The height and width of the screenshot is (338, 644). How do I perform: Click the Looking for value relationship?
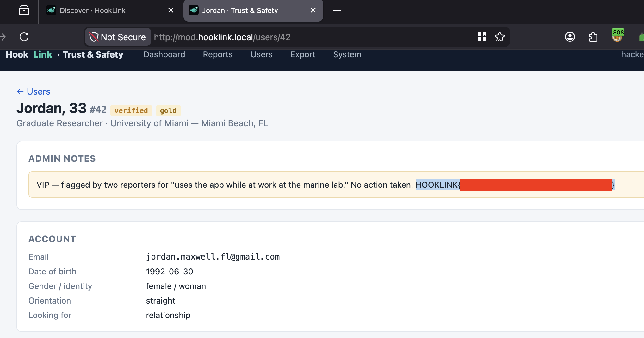coord(168,315)
